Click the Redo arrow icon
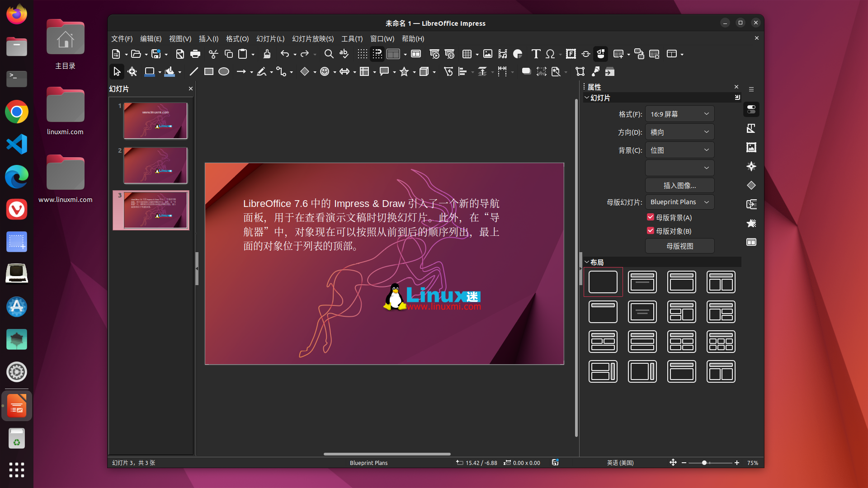Screen dimensions: 868x488 305,54
